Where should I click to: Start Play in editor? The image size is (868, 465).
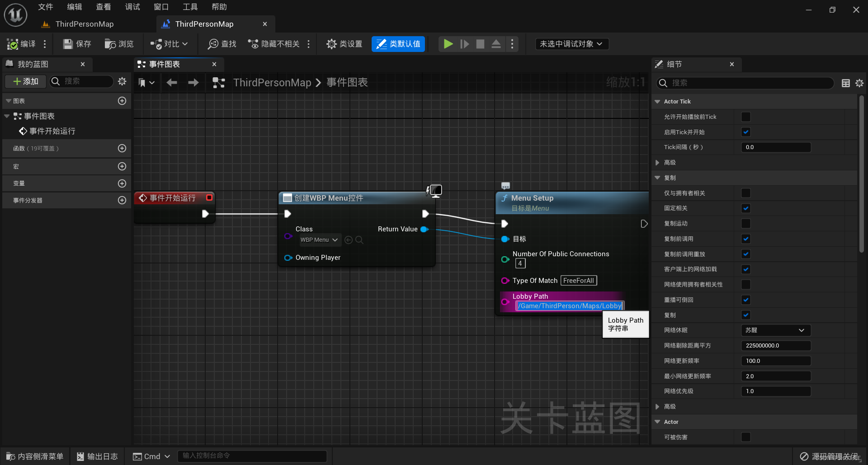pos(448,44)
